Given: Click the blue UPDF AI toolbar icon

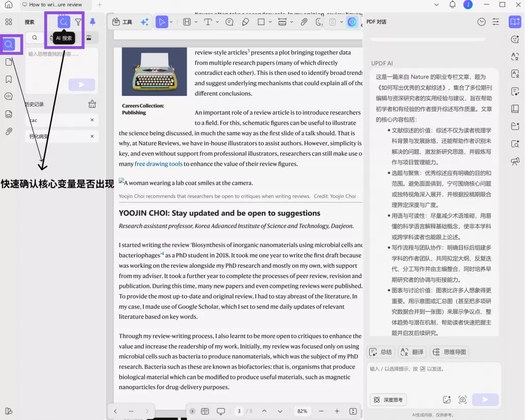Looking at the screenshot, I should (352, 22).
